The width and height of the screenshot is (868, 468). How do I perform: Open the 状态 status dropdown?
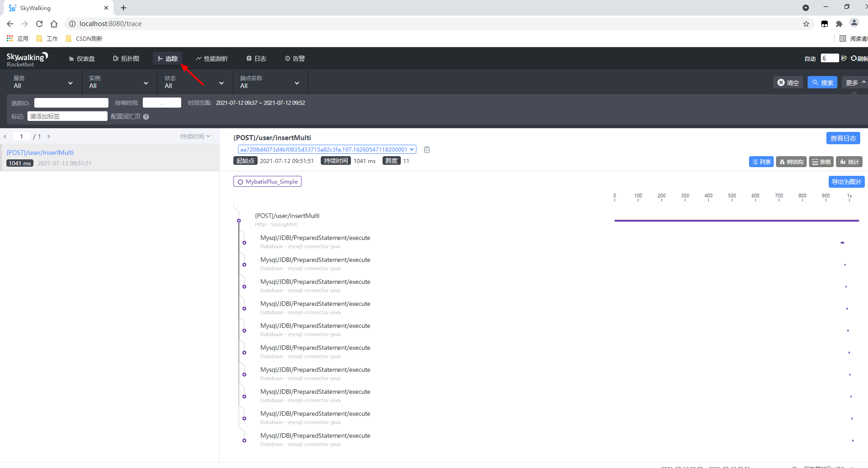[194, 82]
